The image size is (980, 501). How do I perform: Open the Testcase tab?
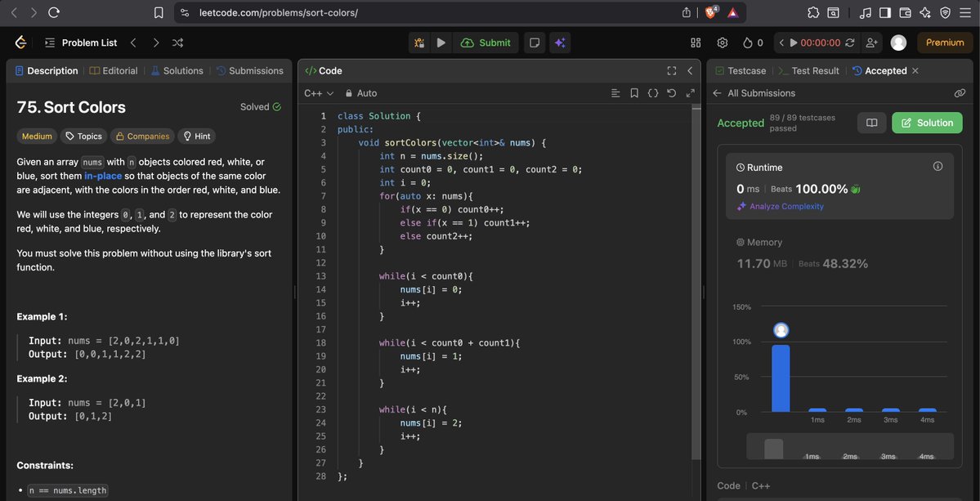click(x=741, y=70)
